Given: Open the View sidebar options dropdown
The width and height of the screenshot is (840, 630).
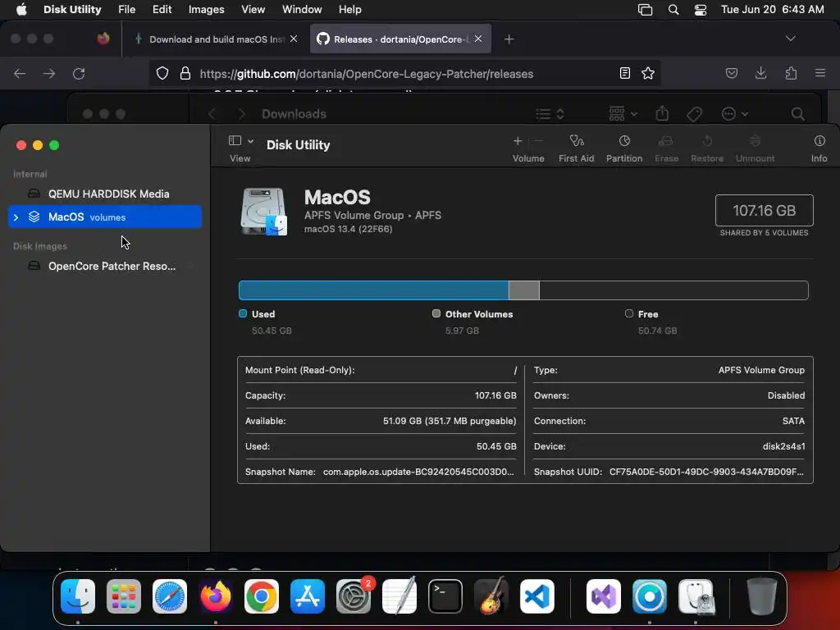Looking at the screenshot, I should tap(241, 141).
